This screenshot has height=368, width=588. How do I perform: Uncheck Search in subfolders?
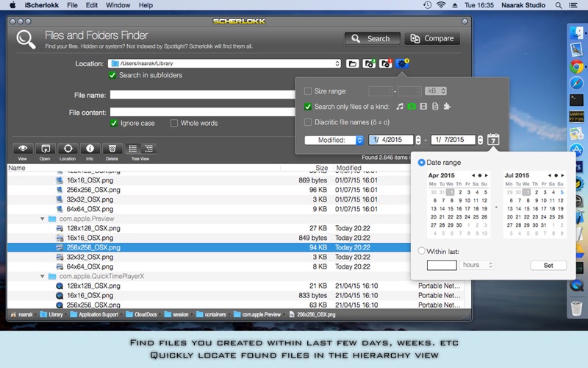point(112,75)
